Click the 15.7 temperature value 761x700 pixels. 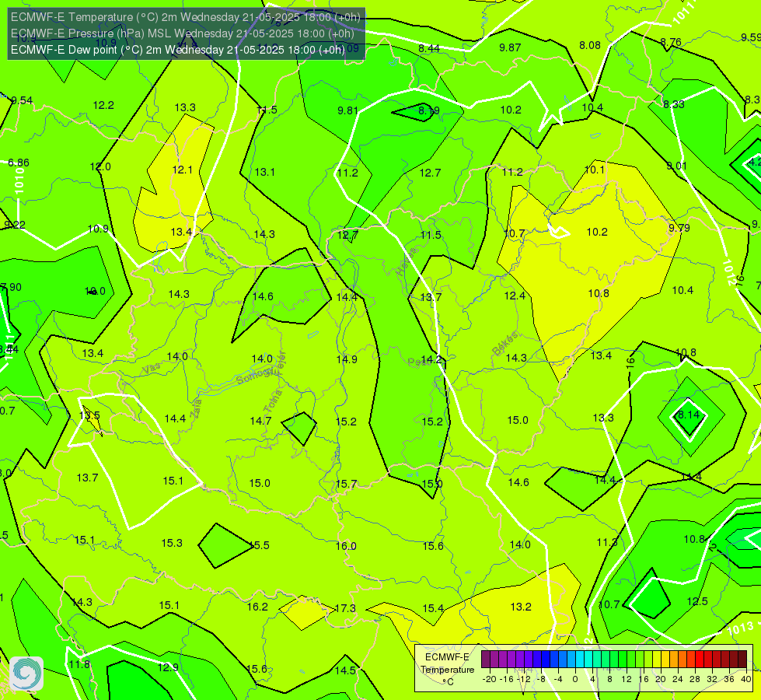pyautogui.click(x=346, y=484)
